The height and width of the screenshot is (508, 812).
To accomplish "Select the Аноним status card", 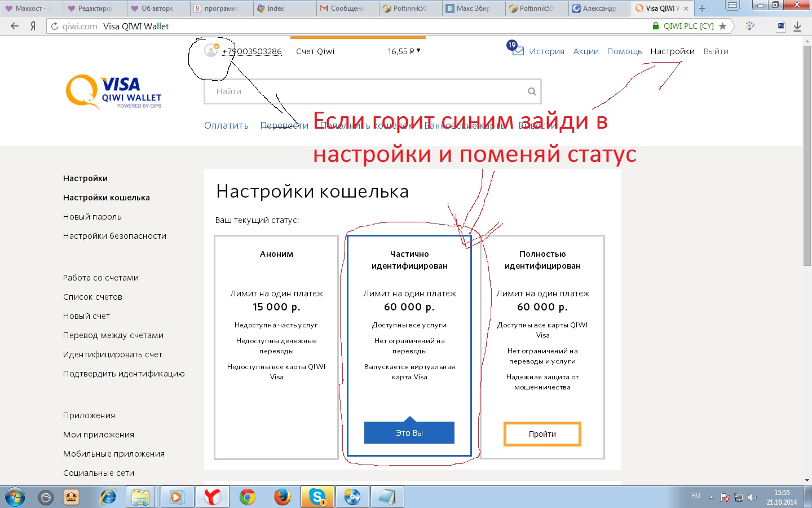I will (x=276, y=347).
